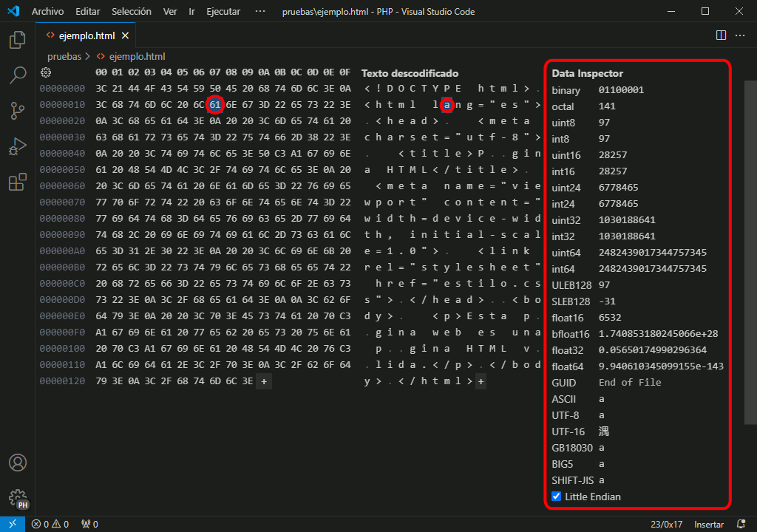The height and width of the screenshot is (532, 757).
Task: Click address 00000000 in offset column
Action: coord(62,89)
